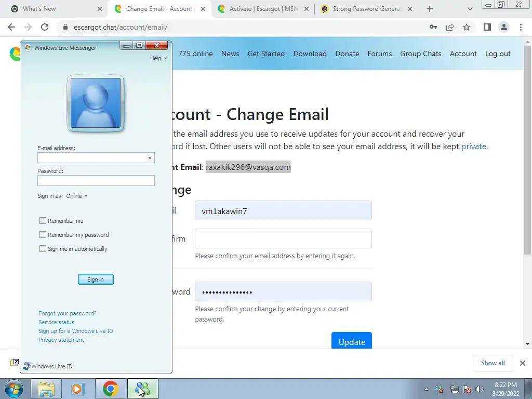
Task: Open Chrome profile avatar
Action: tap(504, 27)
